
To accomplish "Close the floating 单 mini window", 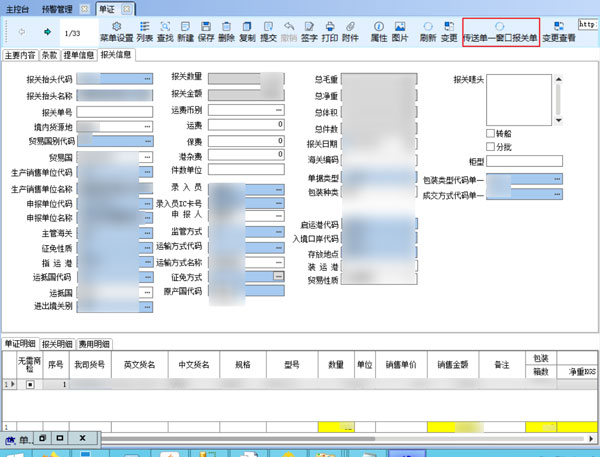I will [82, 438].
